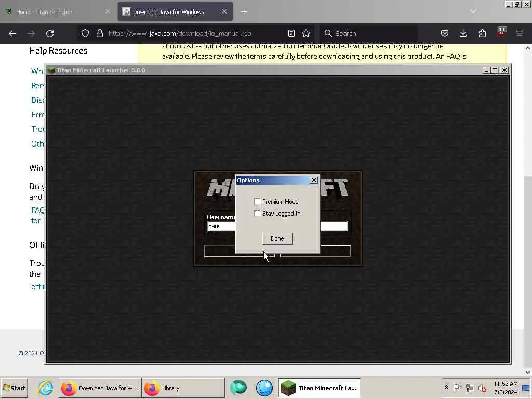Screen dimensions: 532x399
Task: Click the Firefox forward arrow
Action: point(31,33)
